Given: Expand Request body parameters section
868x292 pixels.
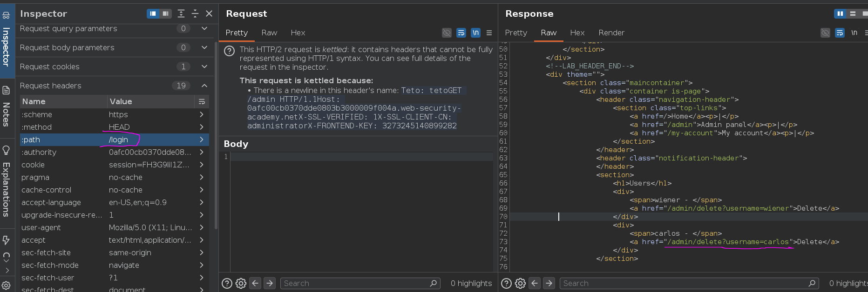Looking at the screenshot, I should point(204,47).
